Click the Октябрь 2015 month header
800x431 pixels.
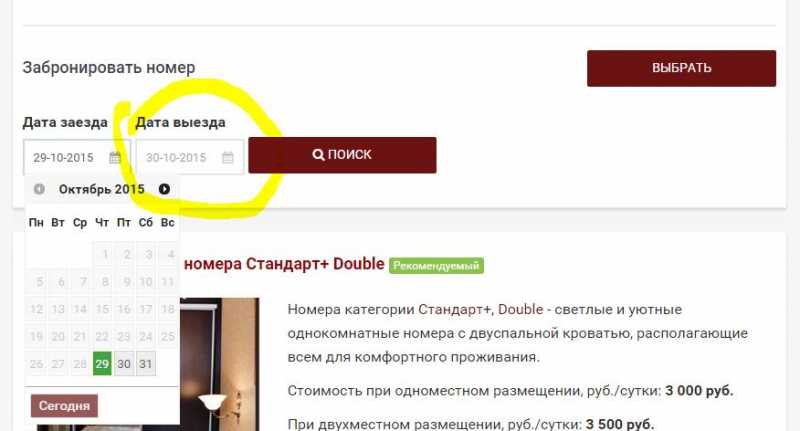click(x=102, y=189)
